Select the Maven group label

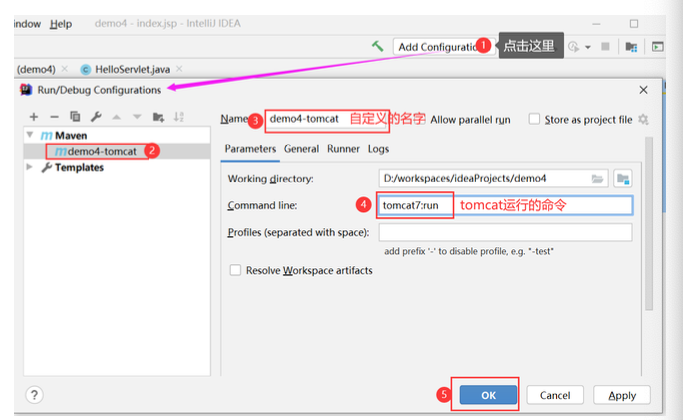pos(71,135)
